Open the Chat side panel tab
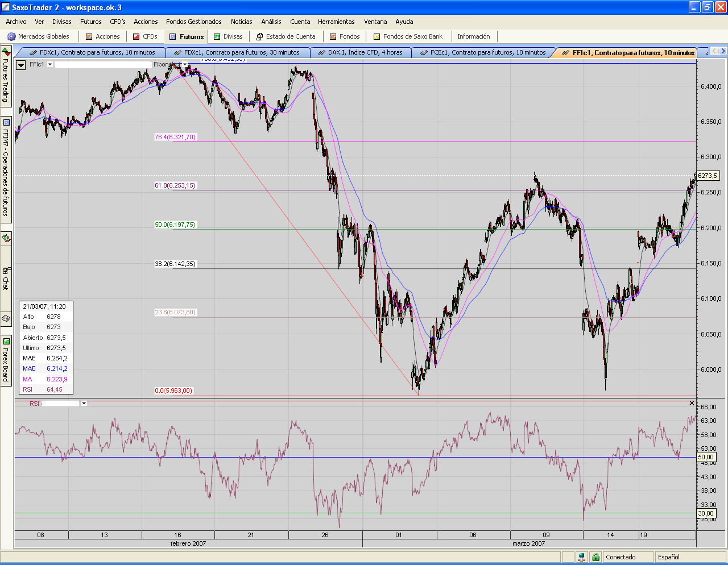 (6, 278)
